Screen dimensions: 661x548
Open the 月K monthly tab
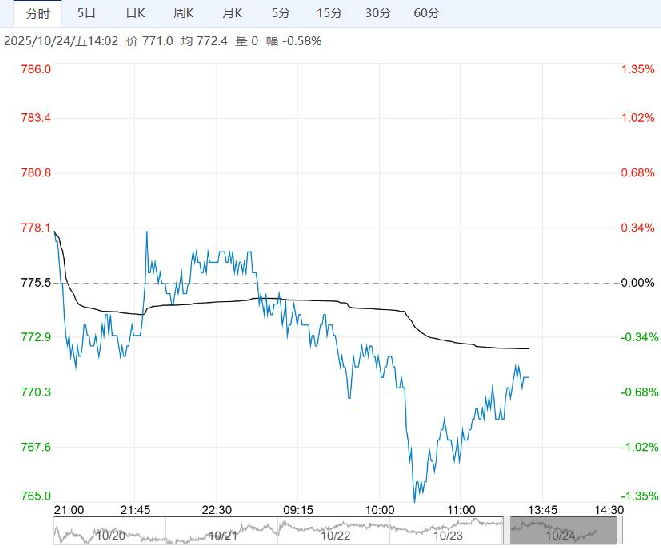pyautogui.click(x=232, y=13)
